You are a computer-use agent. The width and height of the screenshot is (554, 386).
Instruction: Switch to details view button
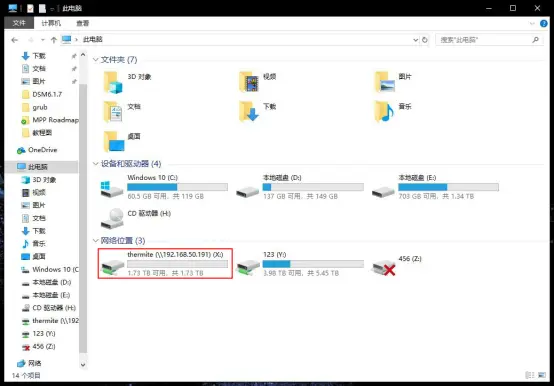[529, 375]
